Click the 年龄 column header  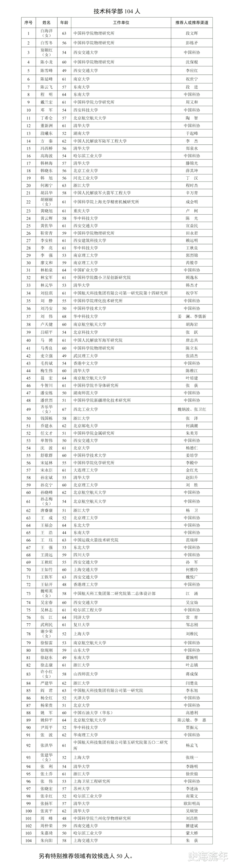pyautogui.click(x=64, y=23)
